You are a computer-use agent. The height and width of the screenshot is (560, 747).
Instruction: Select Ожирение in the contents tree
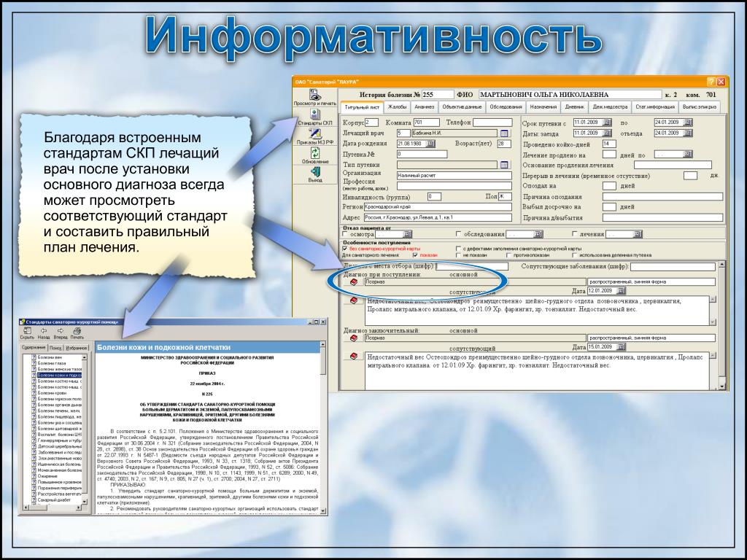pyautogui.click(x=47, y=476)
